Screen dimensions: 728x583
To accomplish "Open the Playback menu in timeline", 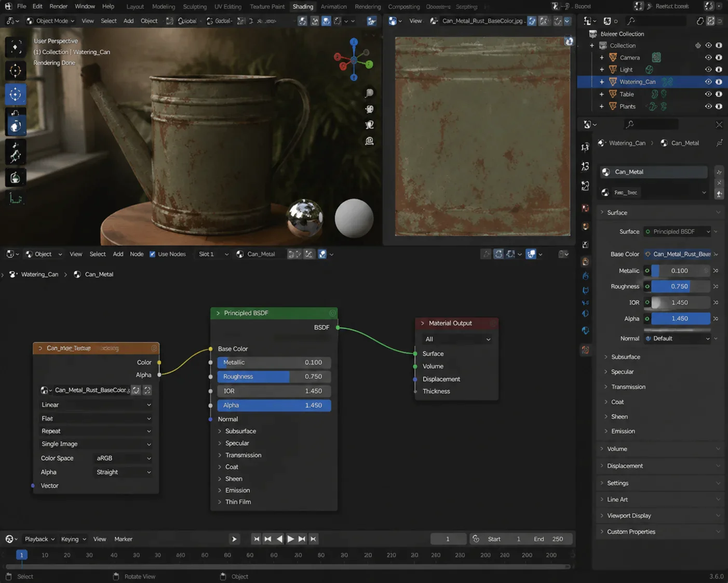I will 39,539.
